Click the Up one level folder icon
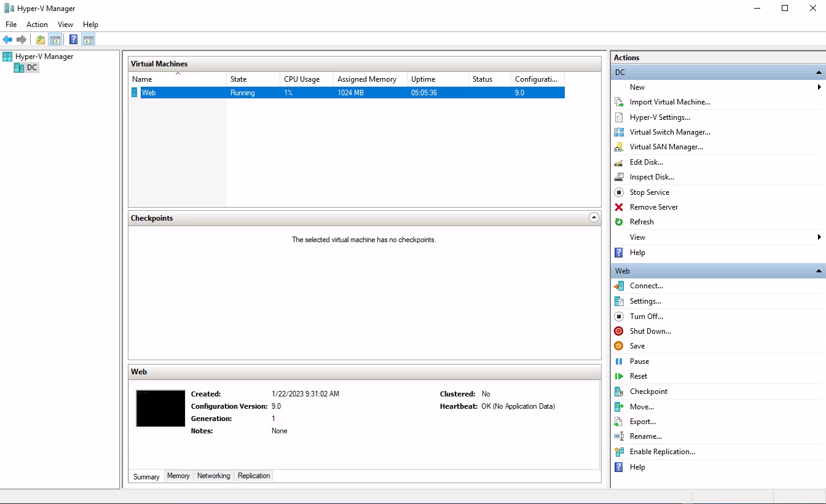This screenshot has width=826, height=504. pos(41,39)
